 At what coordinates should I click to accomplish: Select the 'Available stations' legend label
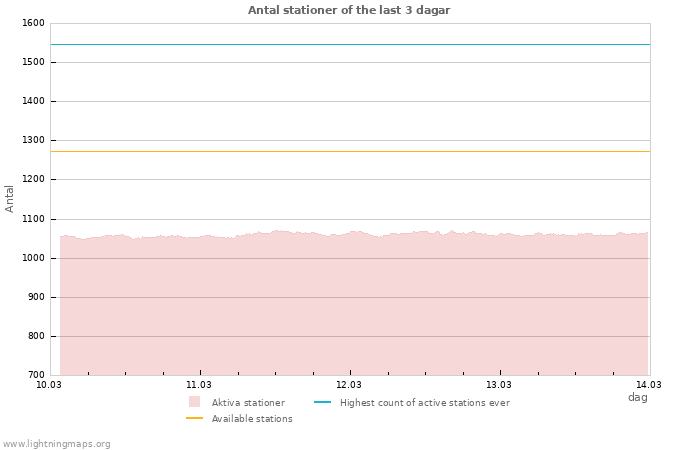252,419
